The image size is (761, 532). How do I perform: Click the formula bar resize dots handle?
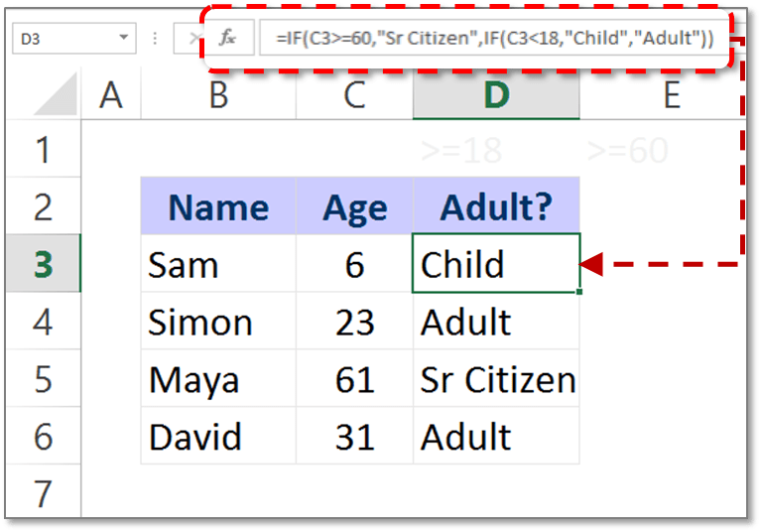[155, 38]
